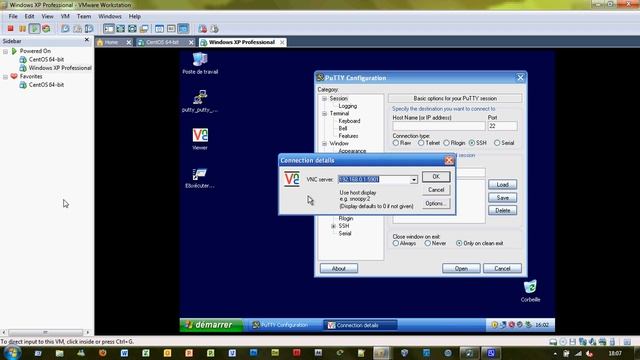This screenshot has height=360, width=640.
Task: Click OK in Connection details dialog
Action: (x=436, y=177)
